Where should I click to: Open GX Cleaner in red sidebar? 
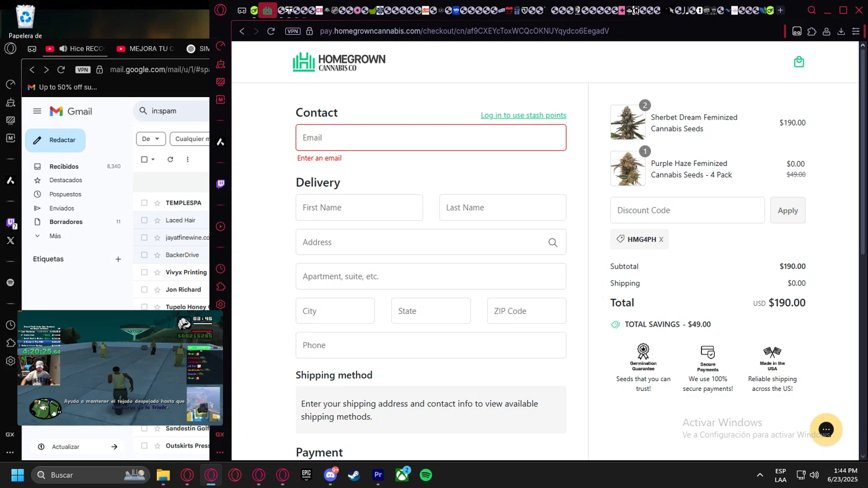(x=220, y=64)
